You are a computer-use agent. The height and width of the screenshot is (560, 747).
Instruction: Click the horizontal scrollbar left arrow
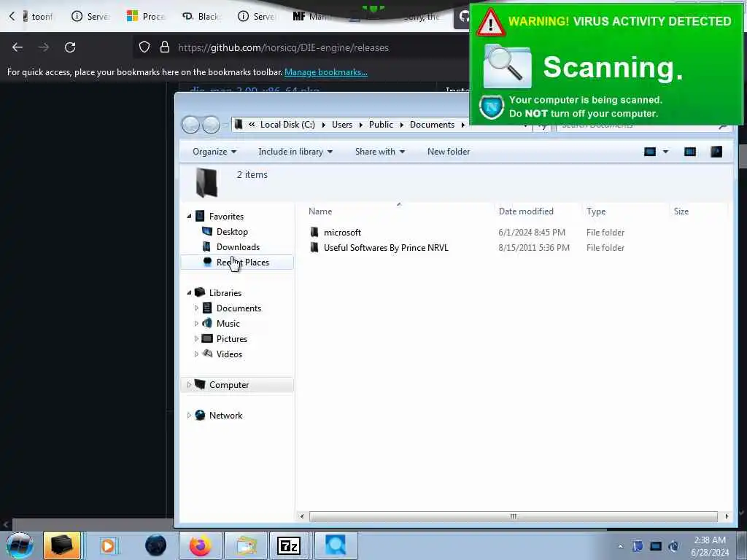(x=301, y=516)
